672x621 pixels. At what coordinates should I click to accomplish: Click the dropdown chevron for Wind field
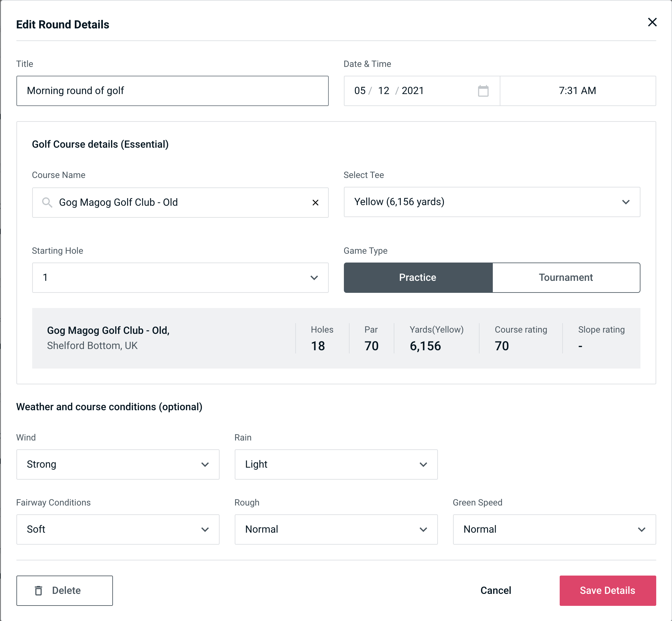[x=205, y=464]
